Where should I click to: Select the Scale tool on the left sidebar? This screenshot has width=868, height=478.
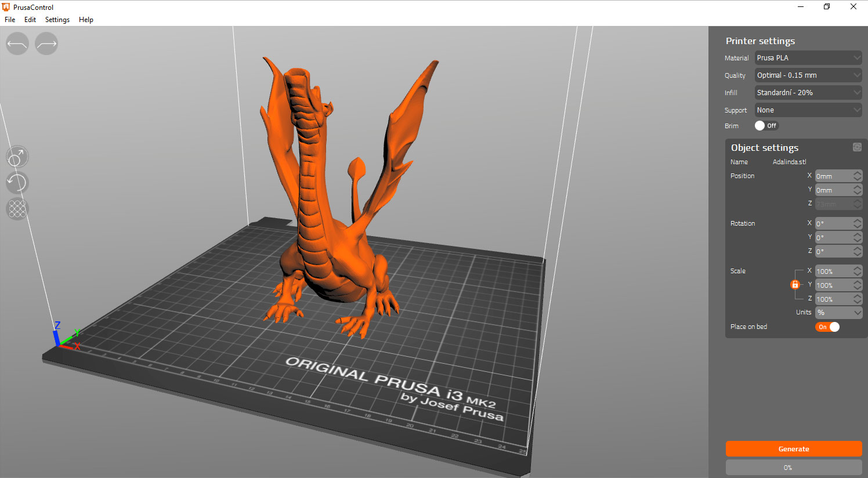[17, 156]
